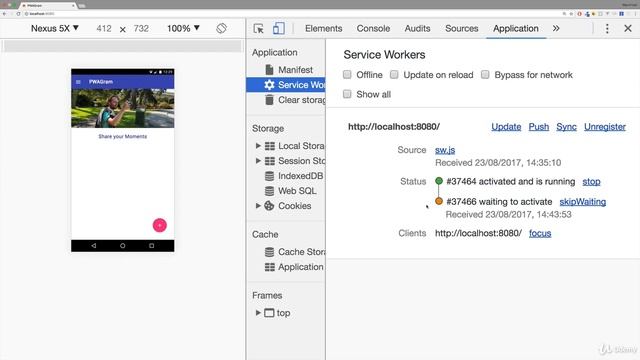Image resolution: width=640 pixels, height=360 pixels.
Task: Edit the device height field 732
Action: 141,29
